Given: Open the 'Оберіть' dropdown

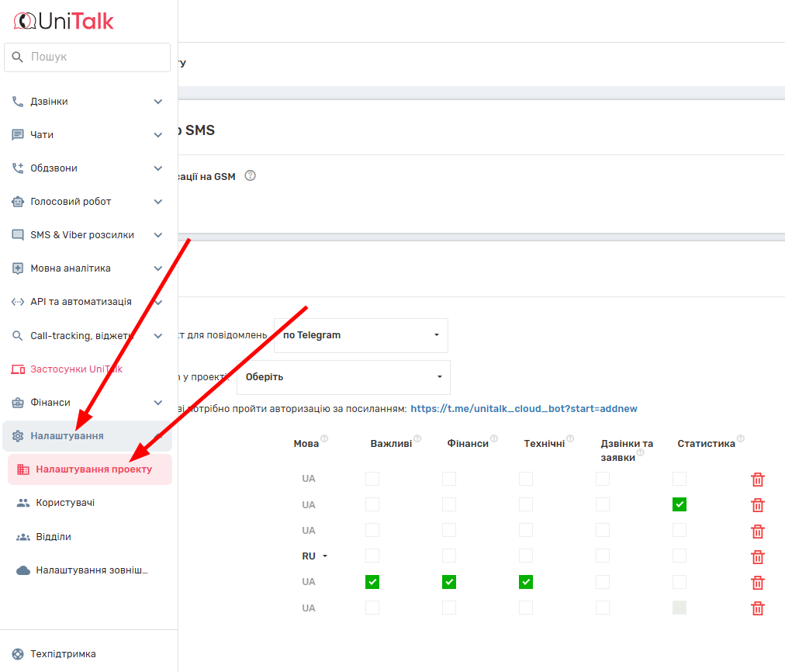Looking at the screenshot, I should [342, 377].
